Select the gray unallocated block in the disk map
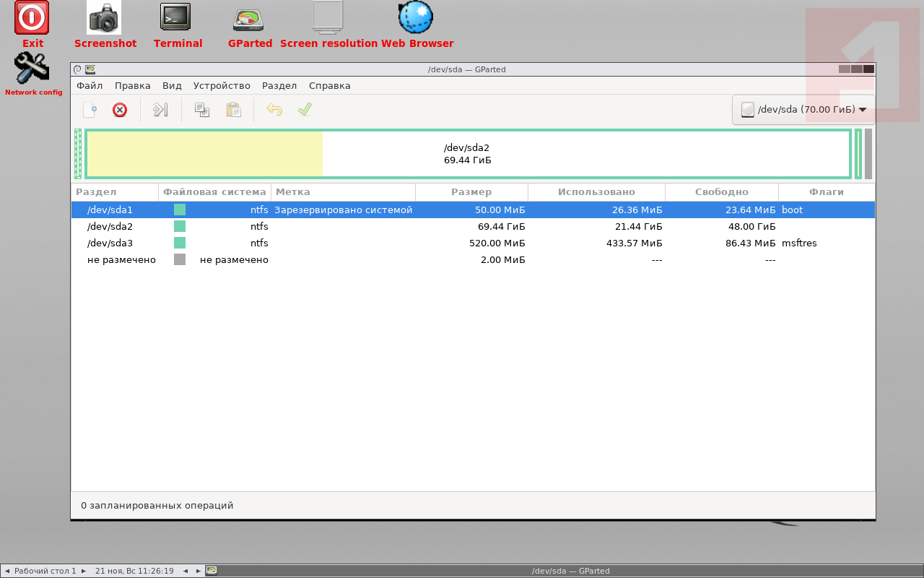 pyautogui.click(x=868, y=154)
